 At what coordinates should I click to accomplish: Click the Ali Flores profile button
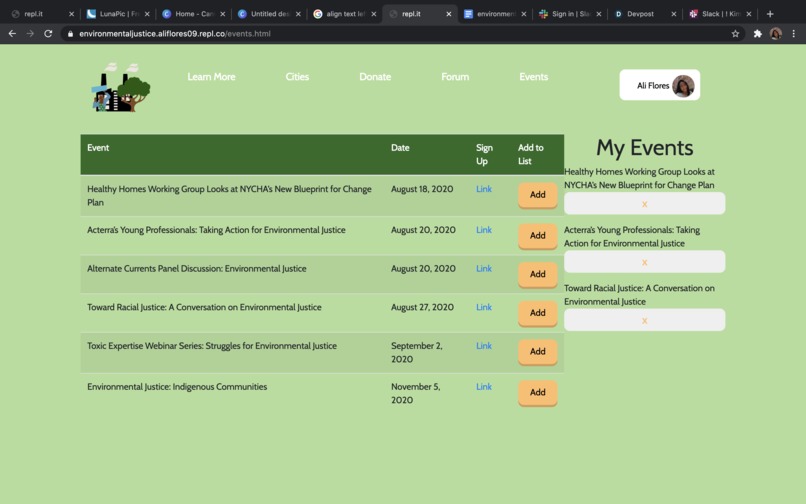click(660, 85)
